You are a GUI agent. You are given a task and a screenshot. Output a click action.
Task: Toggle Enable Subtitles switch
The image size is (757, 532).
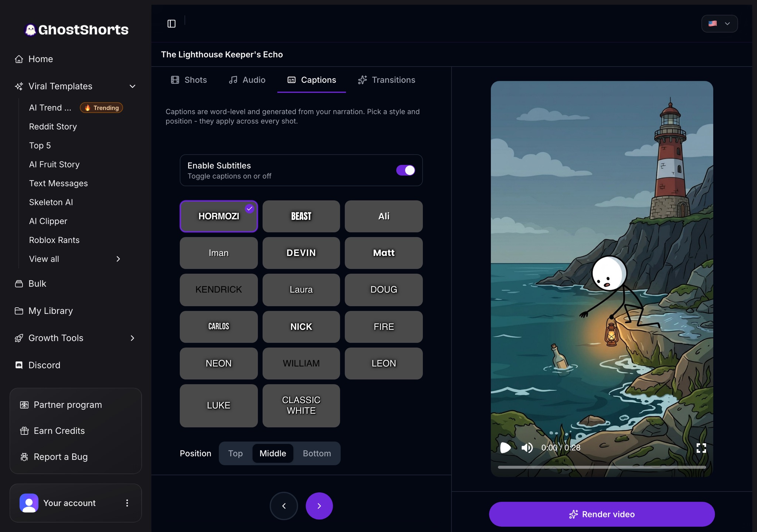405,170
